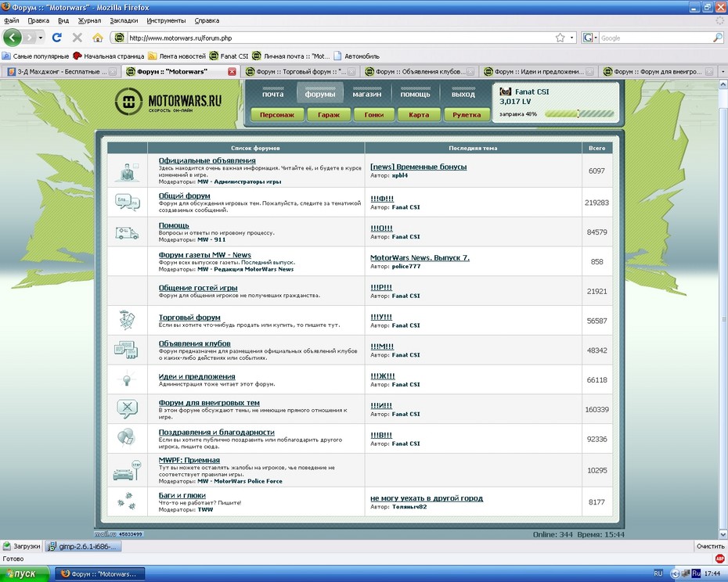The image size is (728, 582).
Task: Click the Помощь ambulance icon
Action: point(128,232)
